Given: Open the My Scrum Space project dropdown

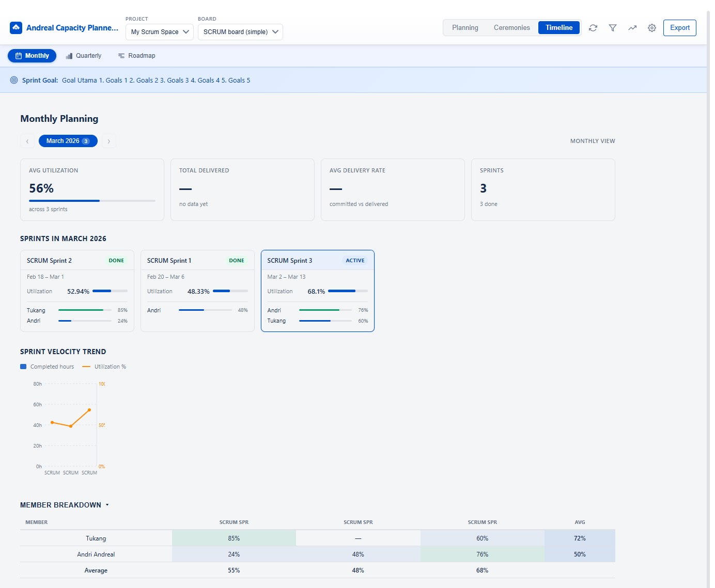Looking at the screenshot, I should pos(159,31).
